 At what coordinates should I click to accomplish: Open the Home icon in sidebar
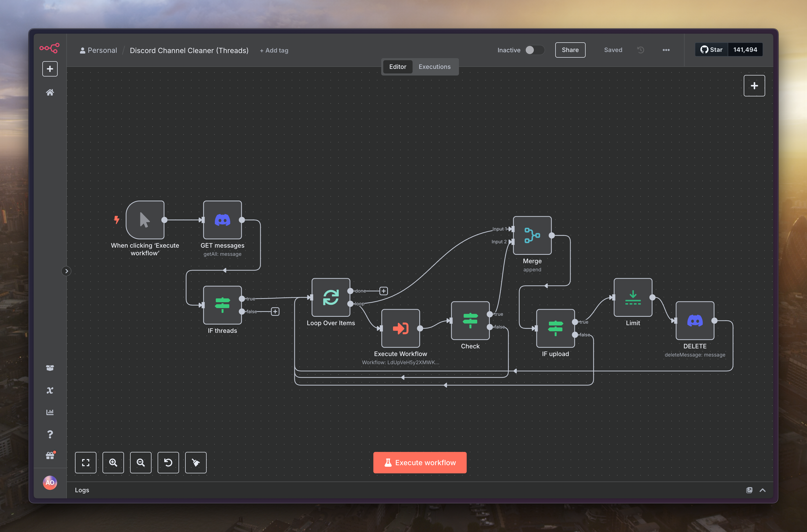(x=50, y=92)
